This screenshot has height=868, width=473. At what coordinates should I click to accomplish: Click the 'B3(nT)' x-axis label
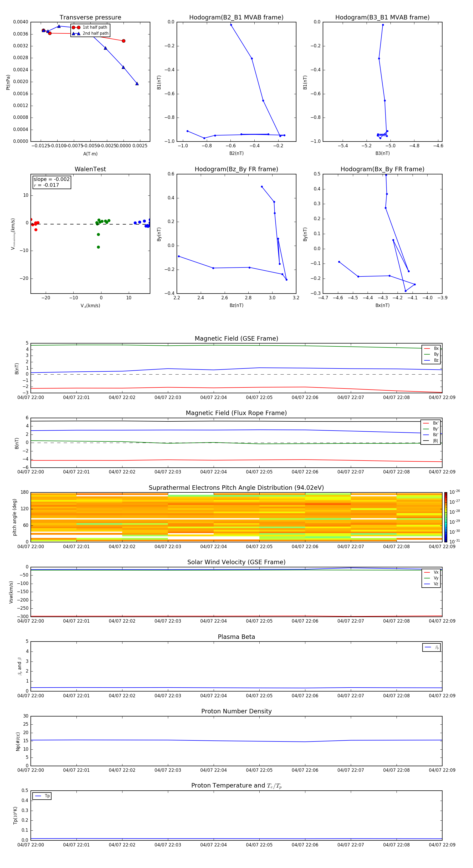click(382, 153)
